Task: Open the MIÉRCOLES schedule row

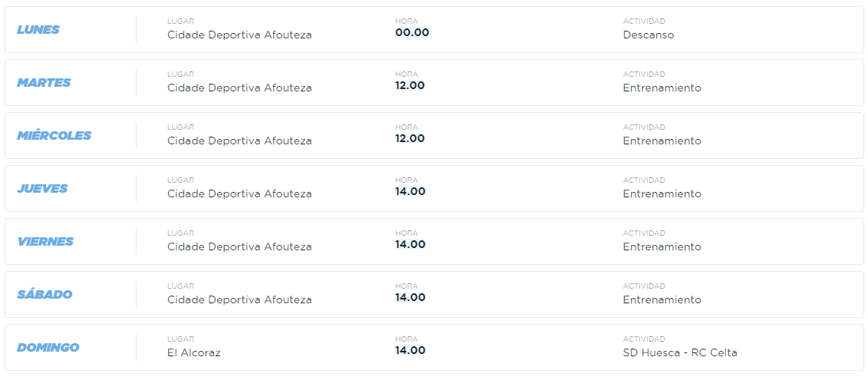Action: [434, 136]
